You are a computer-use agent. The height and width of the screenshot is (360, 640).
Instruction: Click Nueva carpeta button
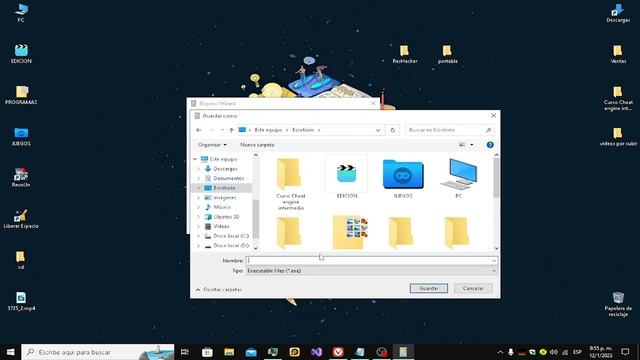(x=257, y=144)
